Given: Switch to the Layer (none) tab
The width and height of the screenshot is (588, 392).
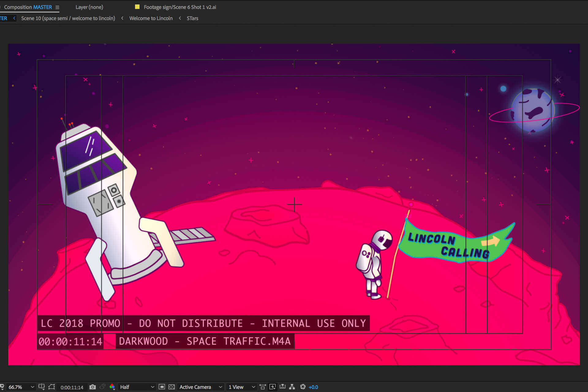Looking at the screenshot, I should (89, 7).
